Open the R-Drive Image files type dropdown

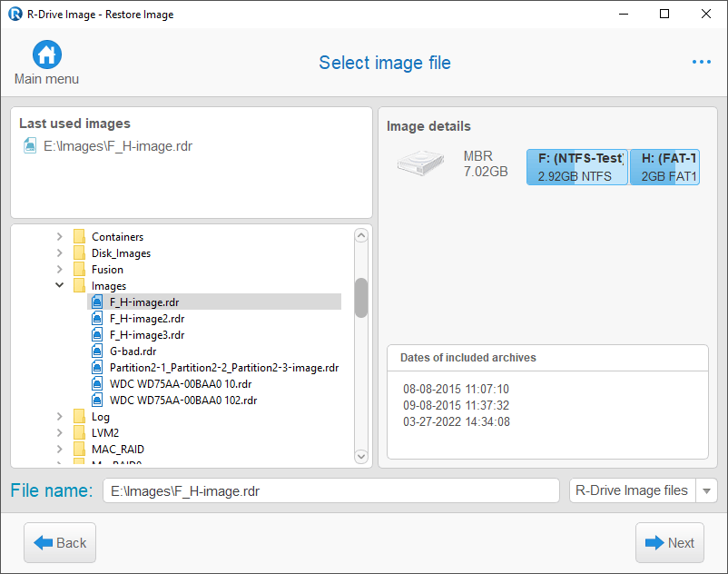tap(706, 490)
